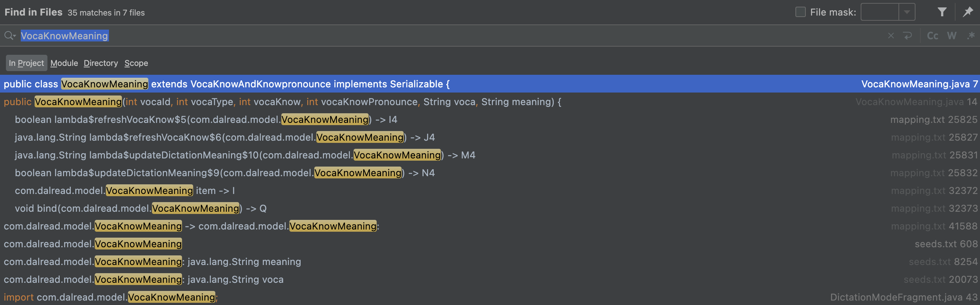Toggle Regex search option
The image size is (980, 305).
pyautogui.click(x=970, y=36)
